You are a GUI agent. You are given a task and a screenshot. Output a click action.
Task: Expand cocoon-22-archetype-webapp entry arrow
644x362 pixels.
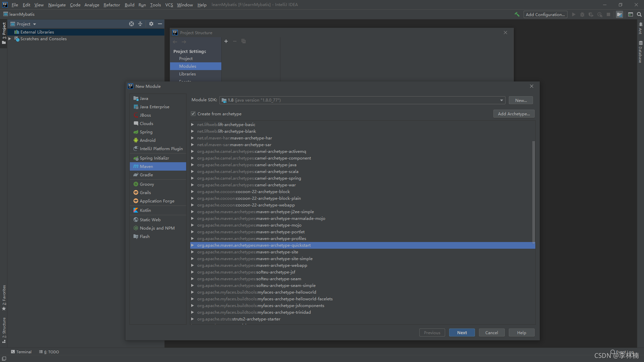[x=193, y=205]
